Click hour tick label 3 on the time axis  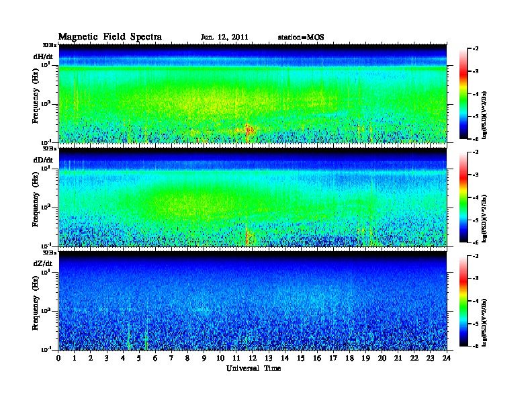(x=107, y=359)
